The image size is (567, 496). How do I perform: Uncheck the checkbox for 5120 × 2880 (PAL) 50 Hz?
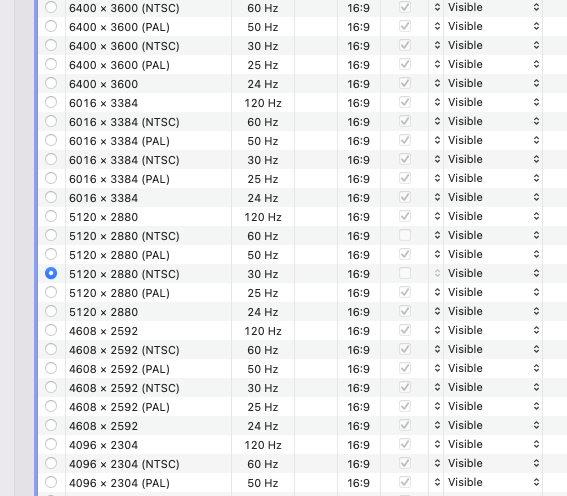point(405,254)
